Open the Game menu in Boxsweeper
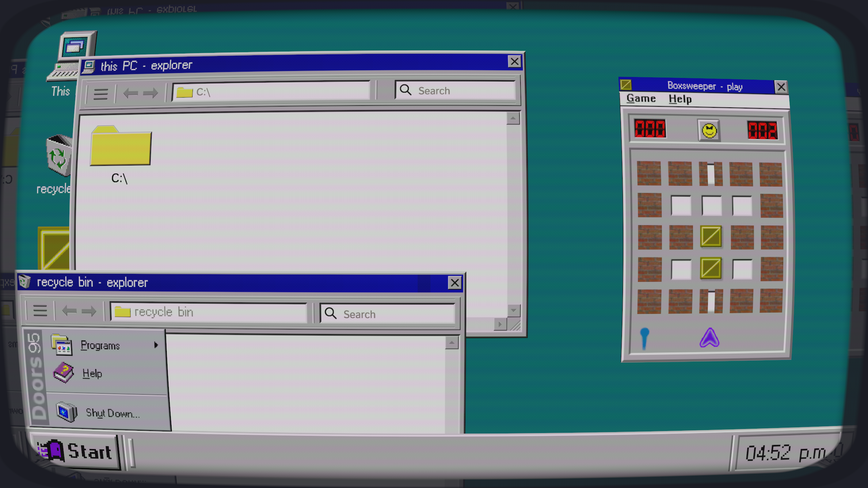The width and height of the screenshot is (868, 488). coord(641,98)
